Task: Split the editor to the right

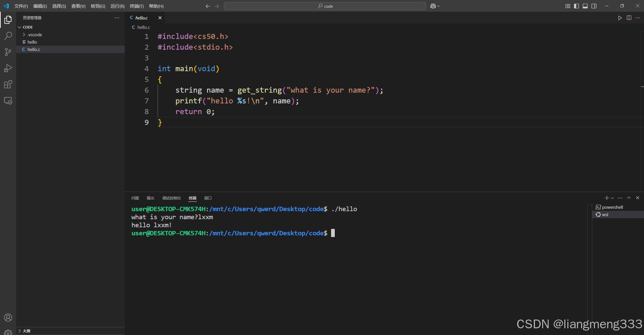Action: 629,18
